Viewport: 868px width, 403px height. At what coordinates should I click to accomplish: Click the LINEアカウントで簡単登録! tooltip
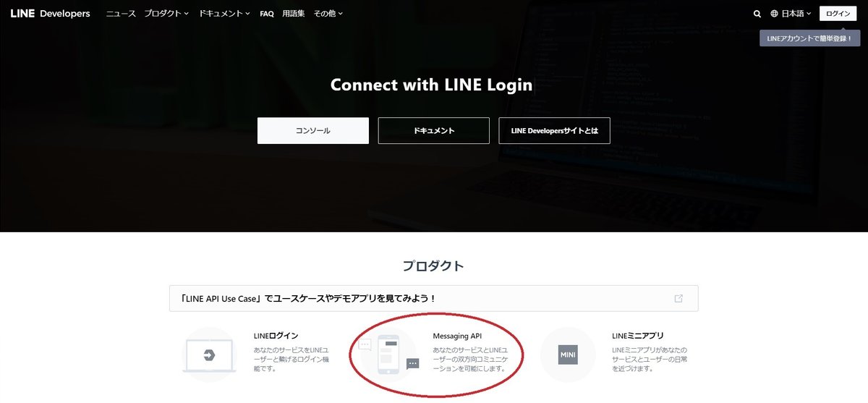tap(810, 38)
